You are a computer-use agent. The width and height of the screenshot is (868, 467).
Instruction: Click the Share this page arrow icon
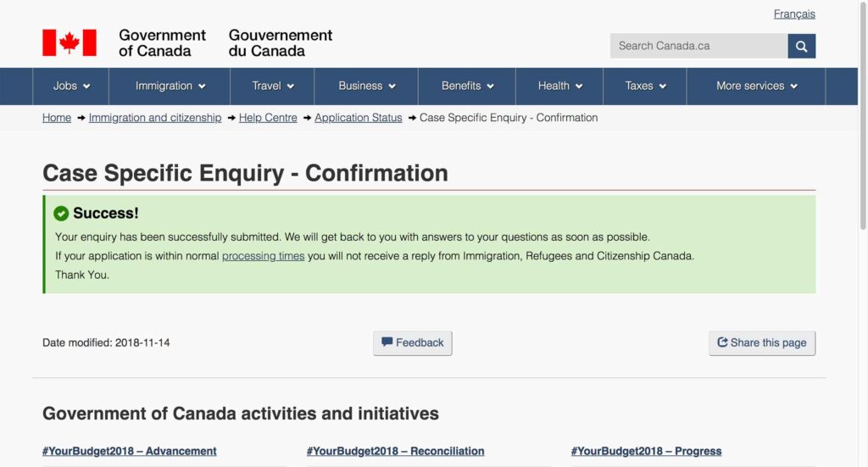[x=722, y=342]
